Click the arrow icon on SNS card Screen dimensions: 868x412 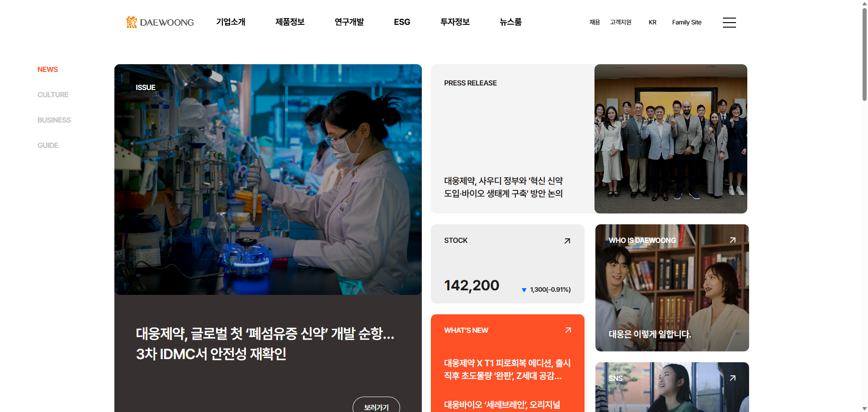coord(732,378)
